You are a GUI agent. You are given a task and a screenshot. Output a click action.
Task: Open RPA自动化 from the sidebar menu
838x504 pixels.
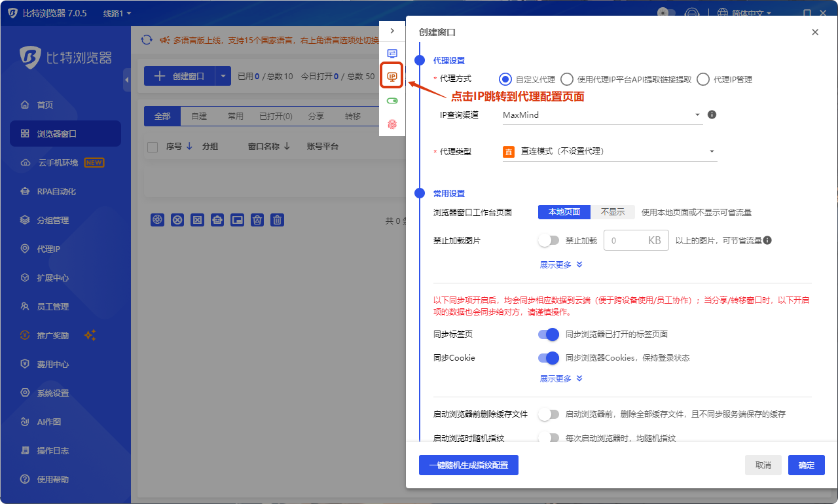click(56, 191)
